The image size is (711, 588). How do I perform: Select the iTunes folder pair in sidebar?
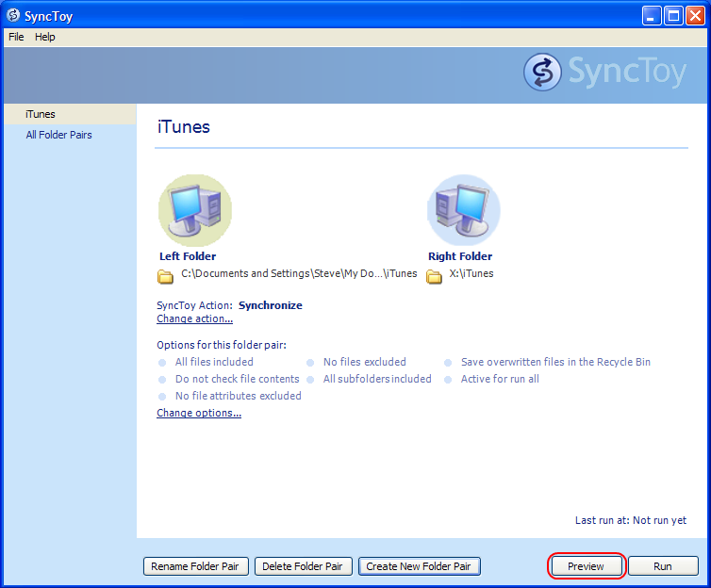70,114
